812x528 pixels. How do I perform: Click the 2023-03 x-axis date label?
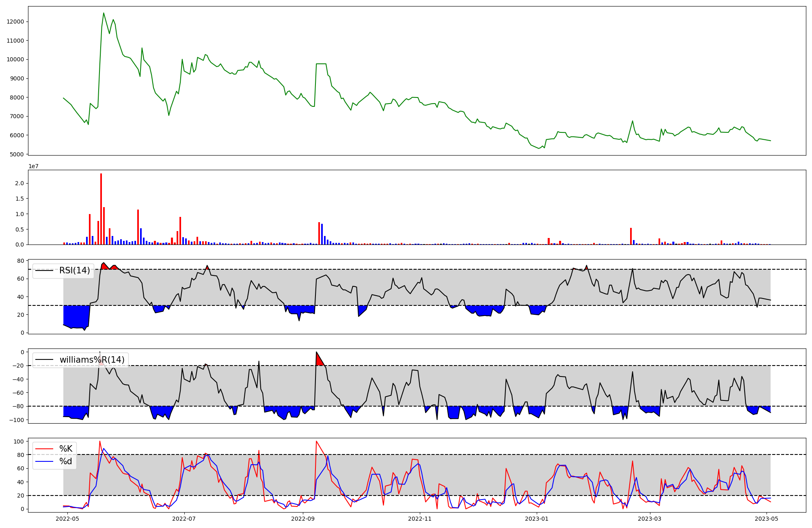click(x=650, y=519)
